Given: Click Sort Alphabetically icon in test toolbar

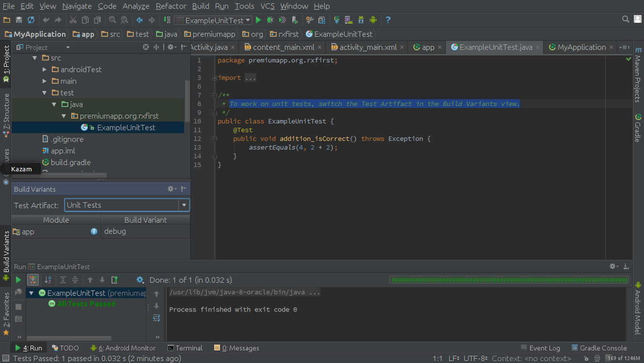Looking at the screenshot, I should coord(48,280).
